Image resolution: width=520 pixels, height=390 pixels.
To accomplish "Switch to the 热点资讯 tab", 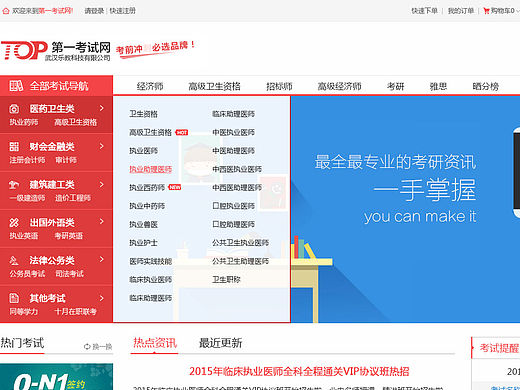I will [155, 343].
